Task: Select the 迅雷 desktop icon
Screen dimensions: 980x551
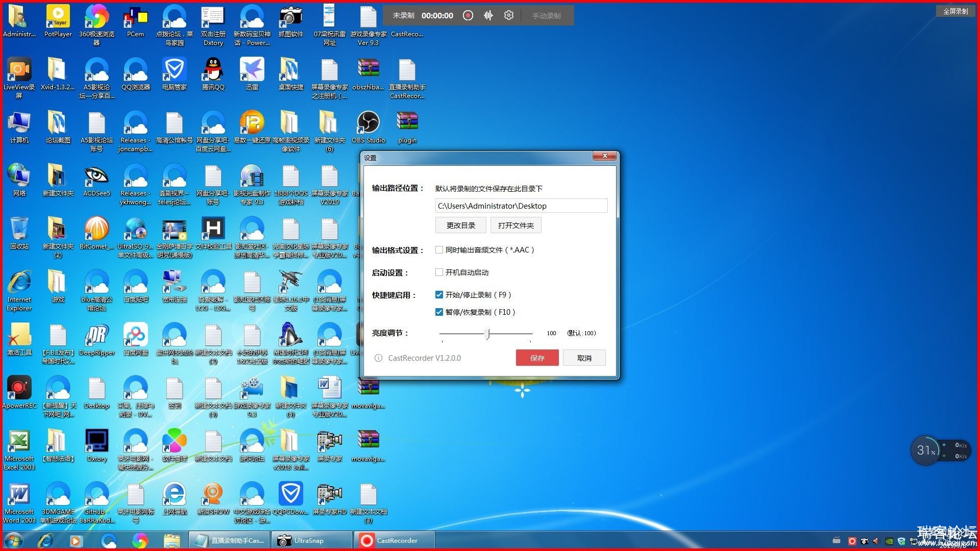Action: pos(252,74)
